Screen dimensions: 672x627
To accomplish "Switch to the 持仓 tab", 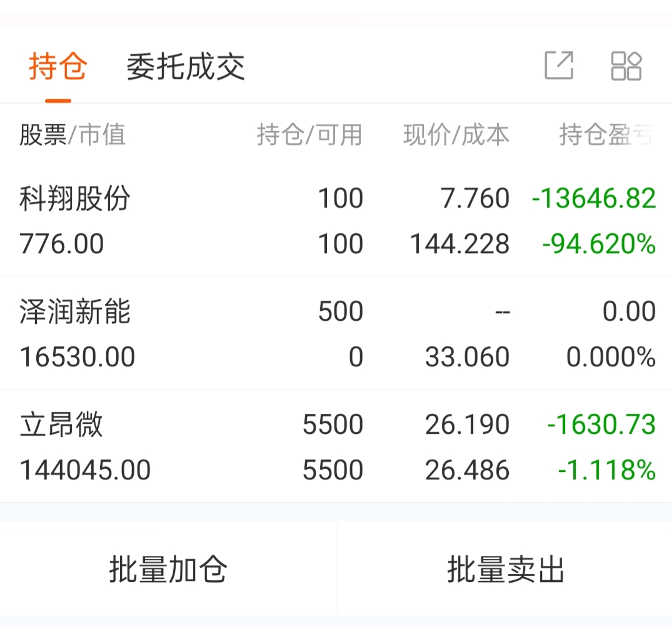I will point(58,67).
